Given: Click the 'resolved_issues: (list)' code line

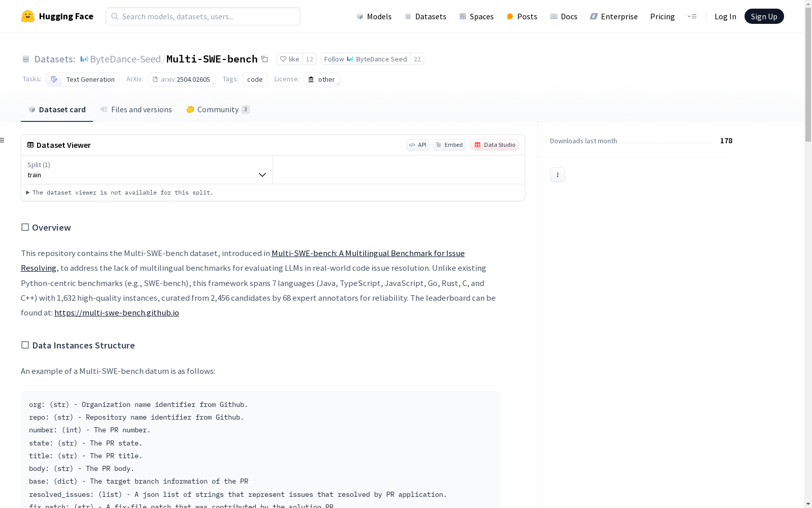Looking at the screenshot, I should point(238,494).
